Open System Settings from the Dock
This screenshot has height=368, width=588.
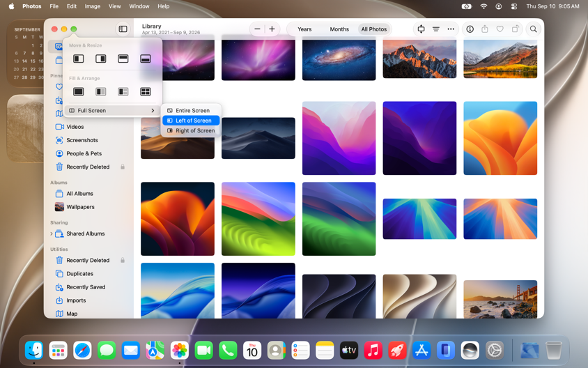pos(494,351)
